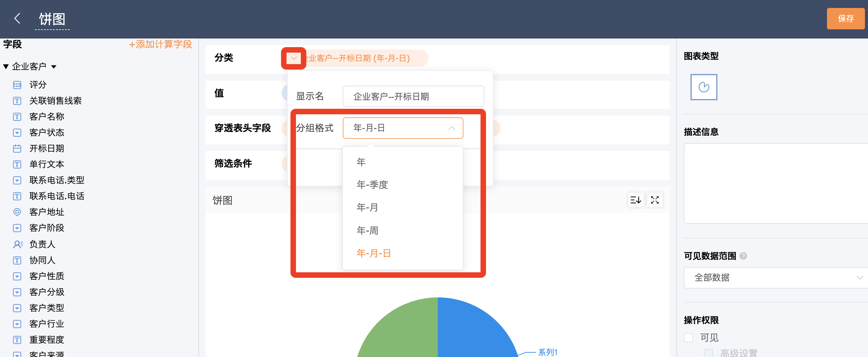Click text icon beside 关联销售线索
Viewport: 868px width, 357px height.
17,101
